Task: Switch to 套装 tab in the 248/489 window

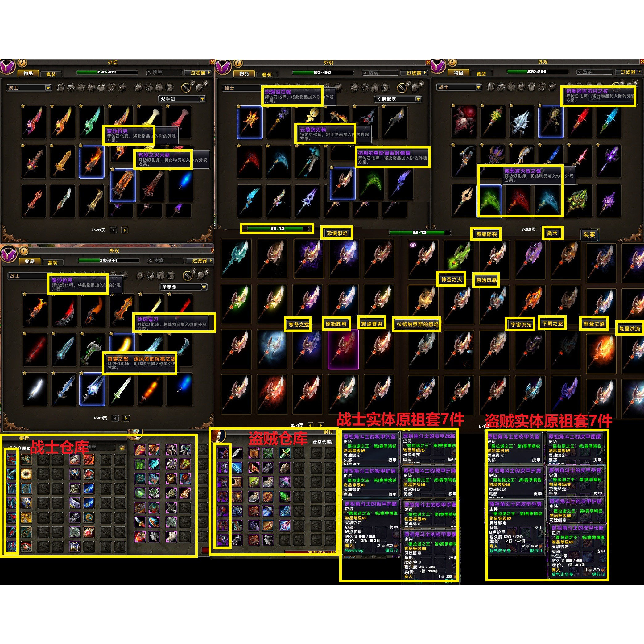Action: click(51, 74)
